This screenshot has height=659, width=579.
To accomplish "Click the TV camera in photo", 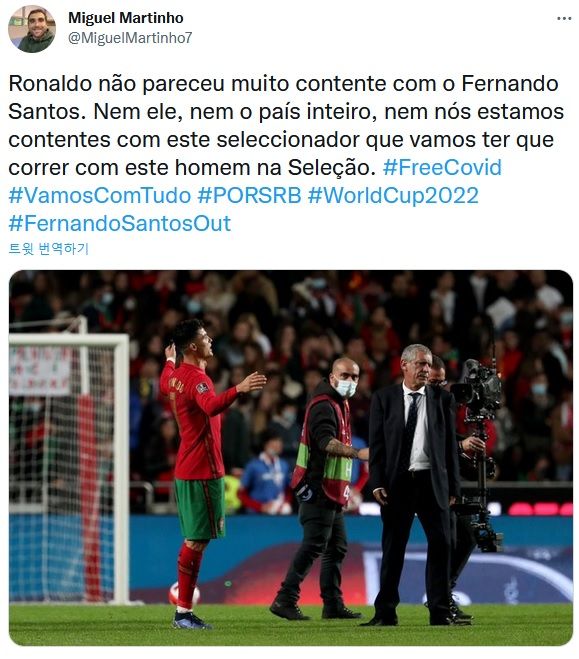I will 479,454.
